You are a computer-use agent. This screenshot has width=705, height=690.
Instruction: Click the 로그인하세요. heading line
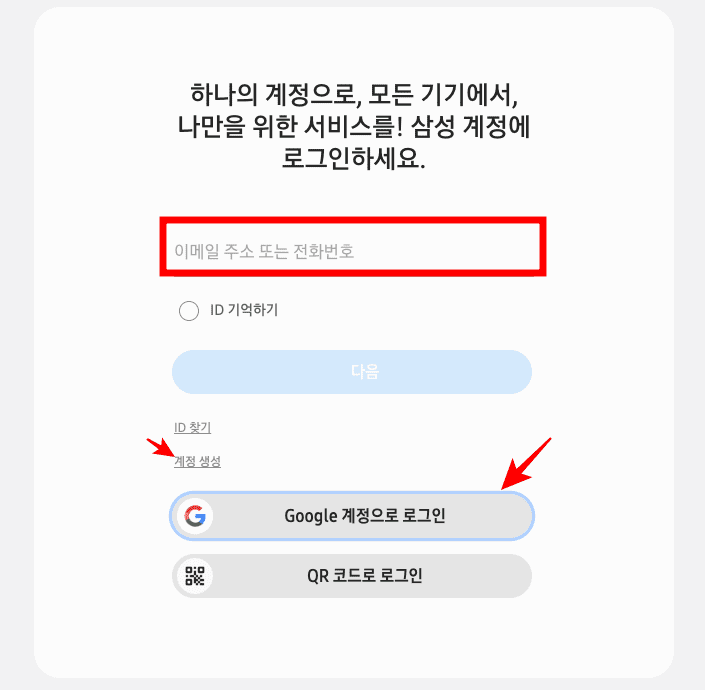pyautogui.click(x=353, y=158)
